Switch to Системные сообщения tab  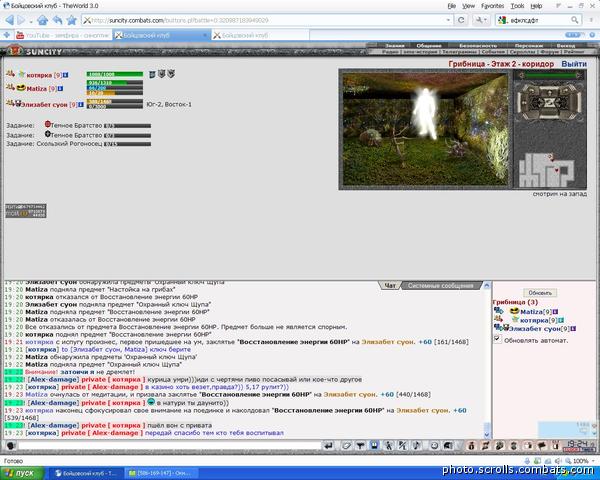(440, 286)
